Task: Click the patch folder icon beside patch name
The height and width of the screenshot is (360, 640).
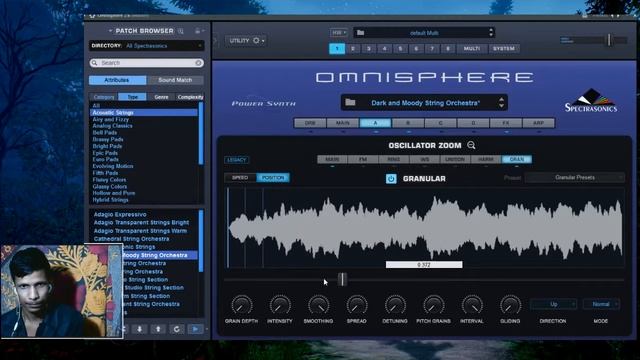Action: pos(350,102)
